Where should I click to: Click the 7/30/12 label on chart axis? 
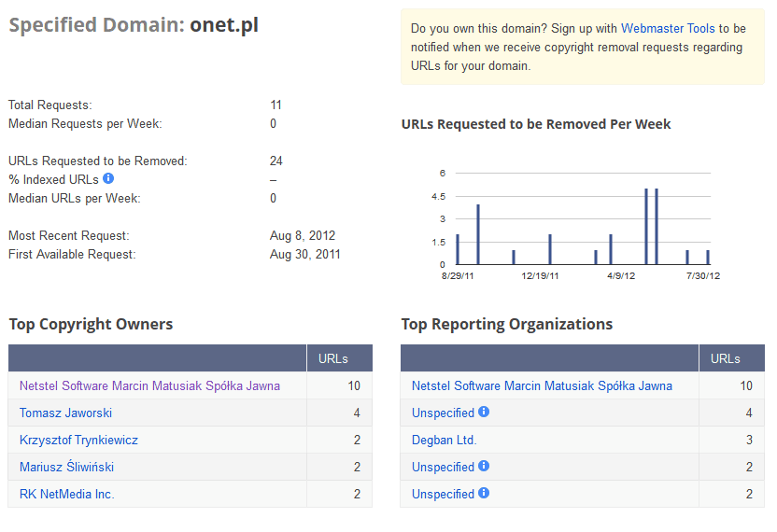(703, 276)
